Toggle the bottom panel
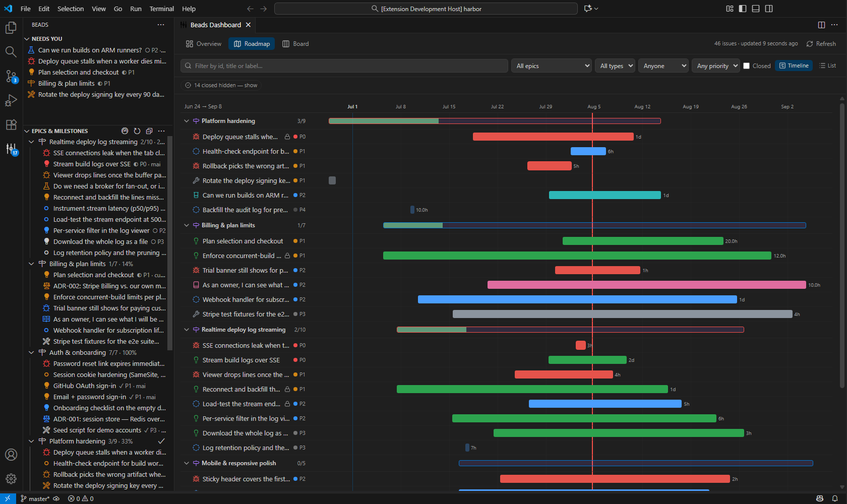This screenshot has height=504, width=847. pyautogui.click(x=756, y=9)
